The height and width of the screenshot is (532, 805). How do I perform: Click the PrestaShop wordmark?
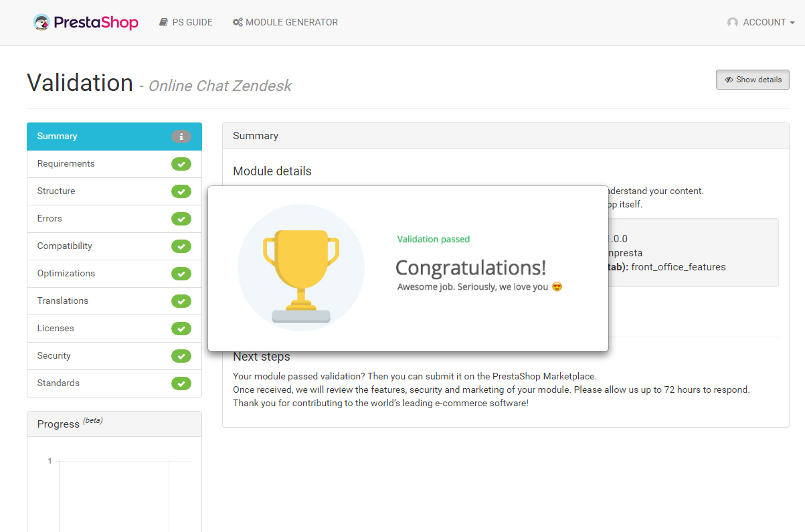[x=96, y=23]
